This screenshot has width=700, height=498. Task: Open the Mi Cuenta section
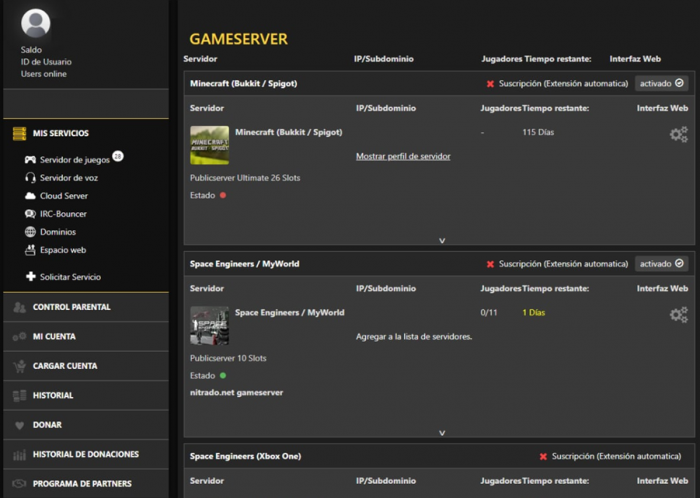pyautogui.click(x=86, y=336)
